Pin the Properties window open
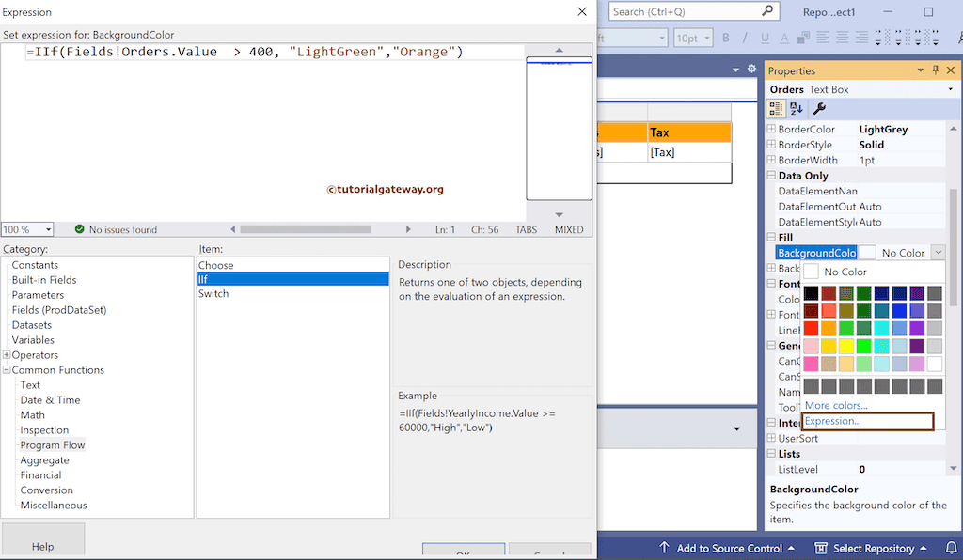Viewport: 963px width, 560px height. coord(936,70)
